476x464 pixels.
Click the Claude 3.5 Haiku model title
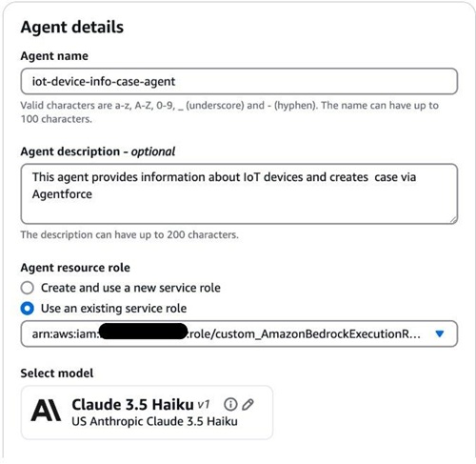[x=132, y=404]
